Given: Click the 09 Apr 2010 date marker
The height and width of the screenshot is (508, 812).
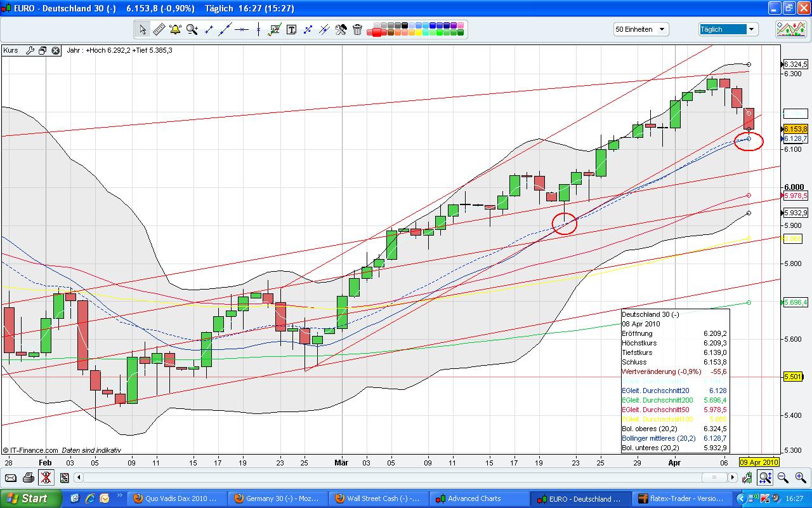Looking at the screenshot, I should pyautogui.click(x=759, y=462).
